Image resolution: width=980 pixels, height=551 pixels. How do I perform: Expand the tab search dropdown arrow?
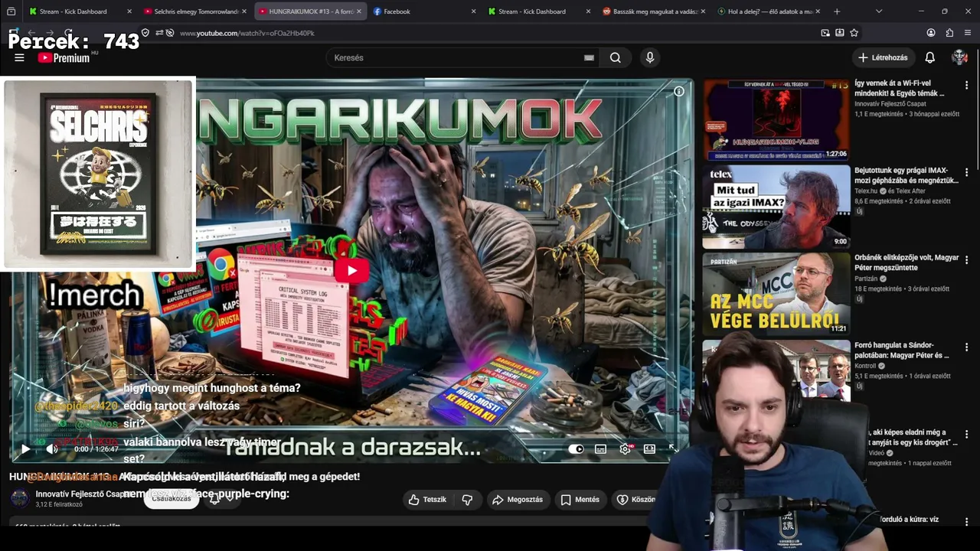879,11
